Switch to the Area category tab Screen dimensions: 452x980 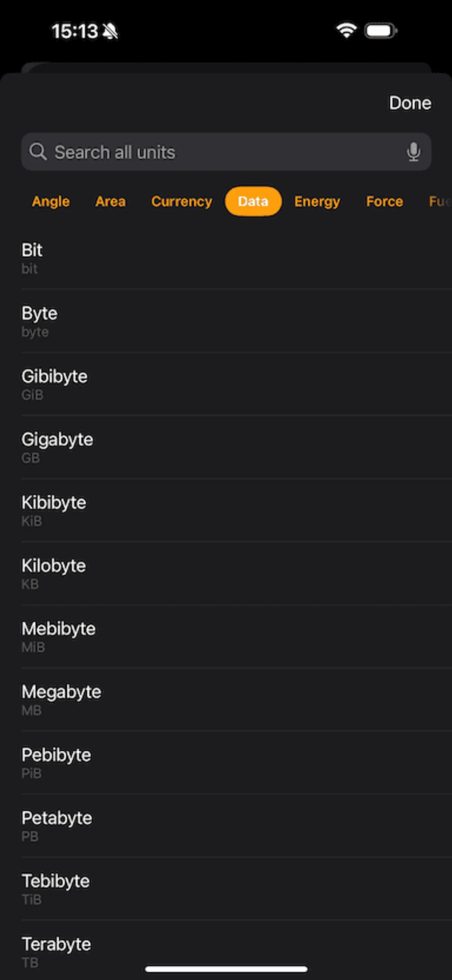(x=110, y=202)
